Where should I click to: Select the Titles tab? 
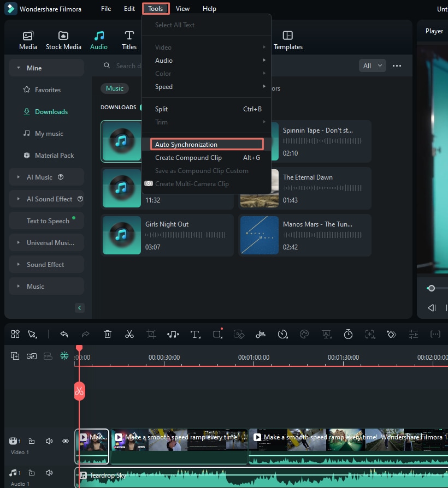click(x=129, y=40)
